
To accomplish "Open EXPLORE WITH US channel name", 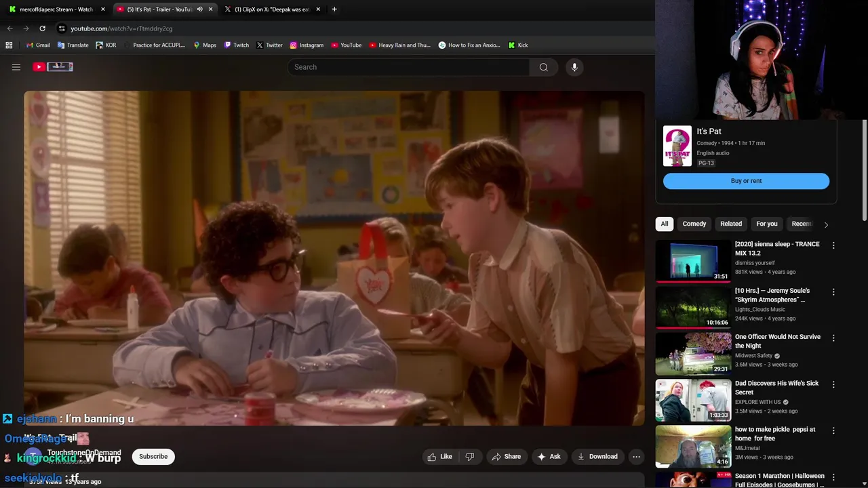I will [x=758, y=402].
